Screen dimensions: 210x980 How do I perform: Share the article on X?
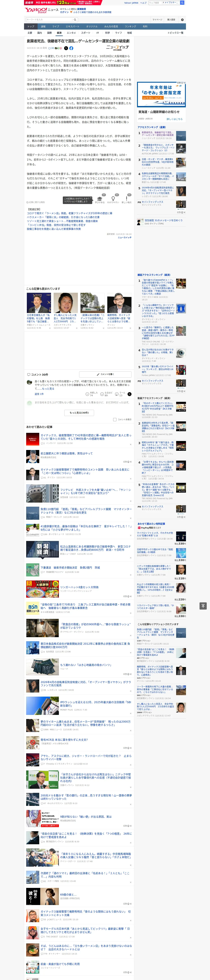tap(66, 48)
